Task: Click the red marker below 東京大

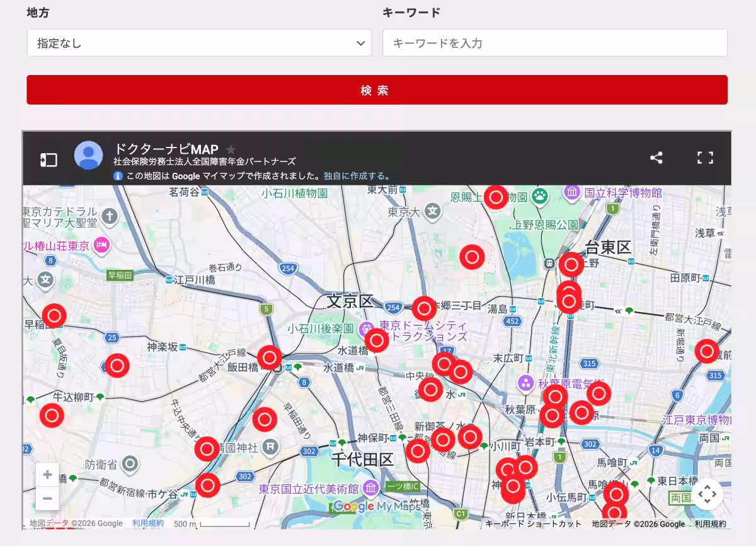Action: (x=472, y=257)
